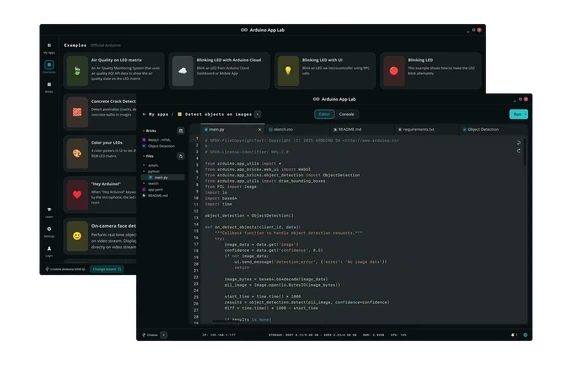The width and height of the screenshot is (572, 365).
Task: Click the leaf icon of Air Quality card
Action: (77, 71)
